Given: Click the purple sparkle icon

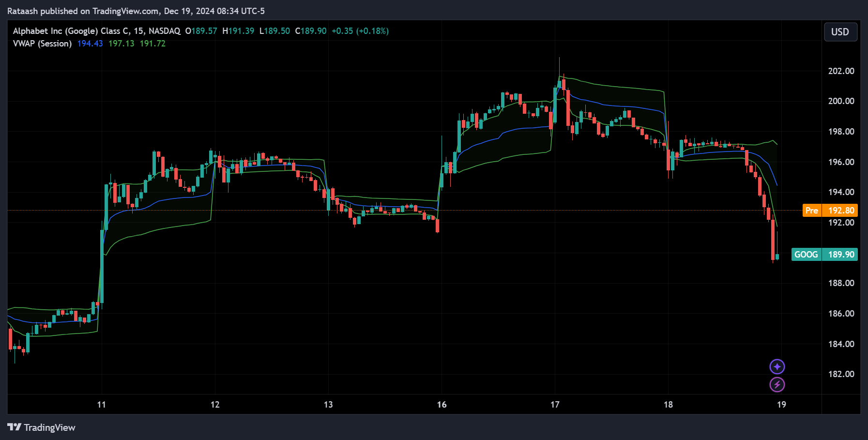Looking at the screenshot, I should coord(777,366).
